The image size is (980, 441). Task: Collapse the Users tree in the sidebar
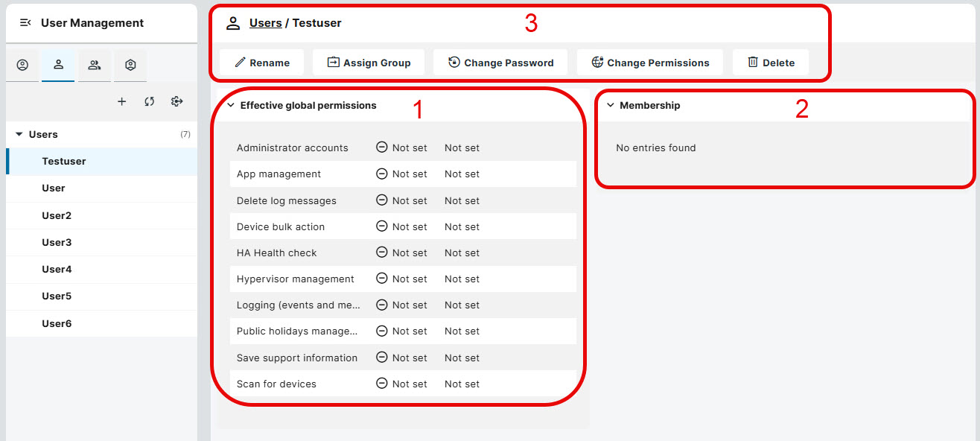point(19,134)
